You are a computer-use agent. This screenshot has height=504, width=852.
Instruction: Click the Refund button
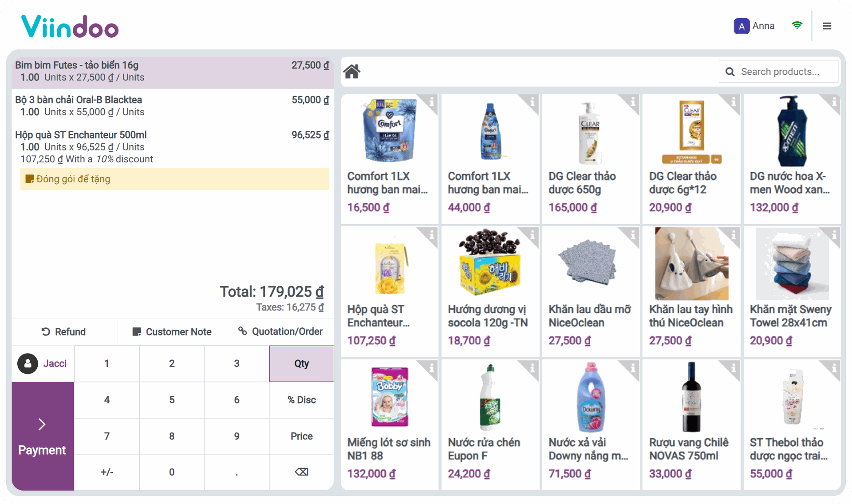pos(64,332)
